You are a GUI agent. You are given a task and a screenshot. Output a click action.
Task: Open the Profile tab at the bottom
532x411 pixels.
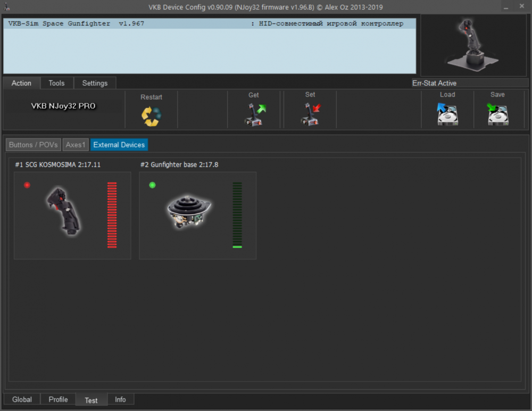(57, 399)
